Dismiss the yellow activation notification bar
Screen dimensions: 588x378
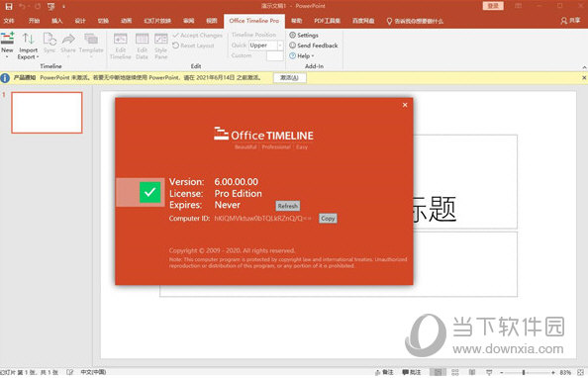584,77
